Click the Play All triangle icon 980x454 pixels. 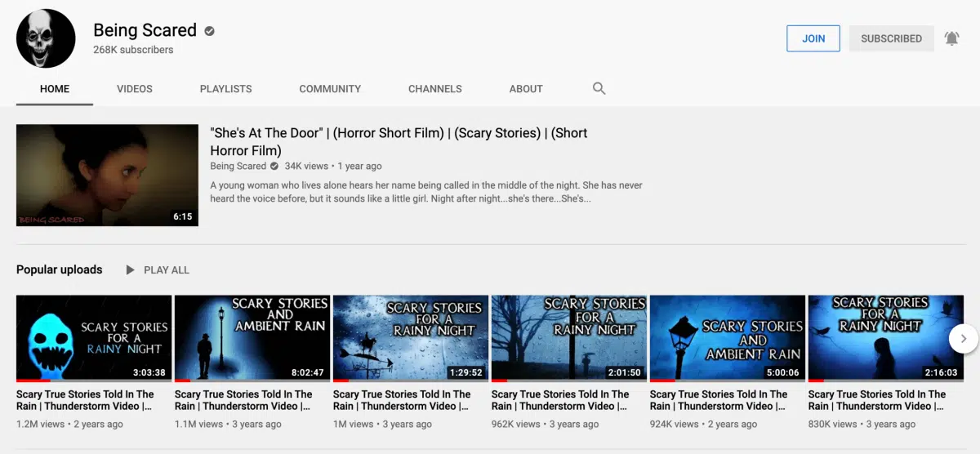(x=130, y=269)
